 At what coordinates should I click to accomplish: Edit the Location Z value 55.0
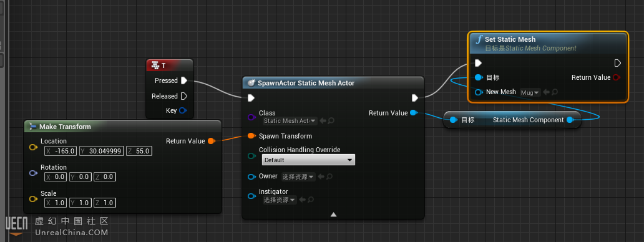(x=139, y=151)
